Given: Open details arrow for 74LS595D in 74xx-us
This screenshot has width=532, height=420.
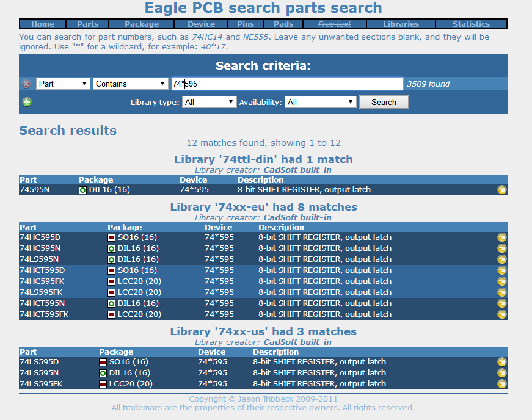Looking at the screenshot, I should tap(501, 362).
